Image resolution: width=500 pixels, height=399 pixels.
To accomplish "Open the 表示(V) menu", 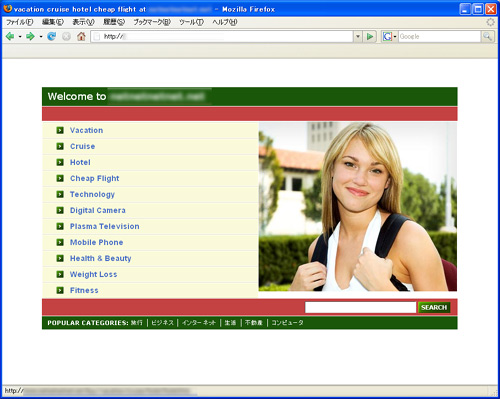I will pos(83,22).
